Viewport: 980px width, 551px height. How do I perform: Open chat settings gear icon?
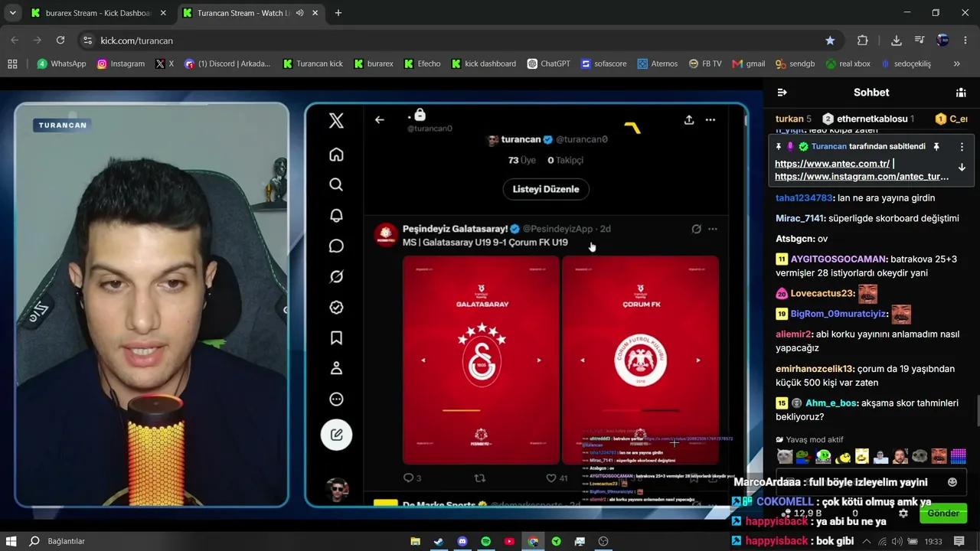pyautogui.click(x=903, y=514)
